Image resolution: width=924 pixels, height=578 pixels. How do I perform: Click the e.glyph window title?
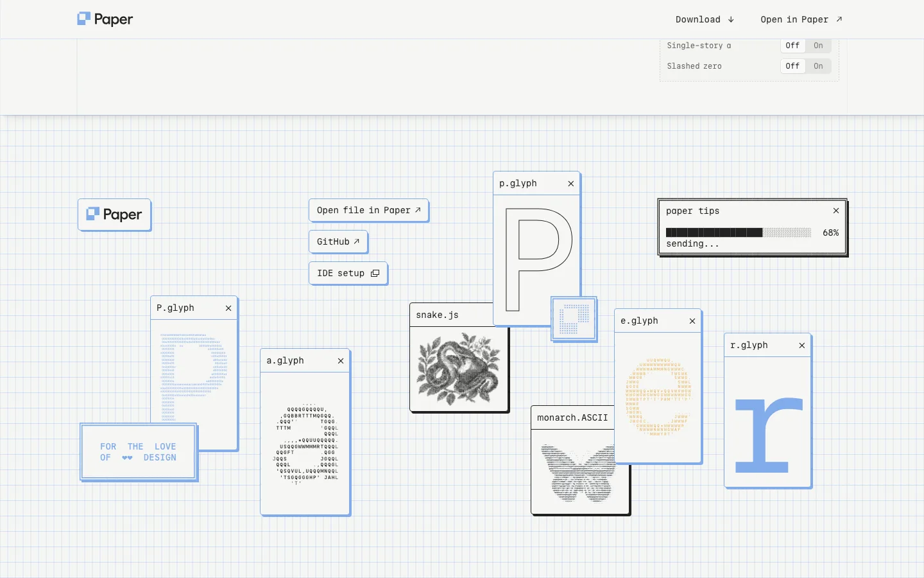pyautogui.click(x=639, y=321)
